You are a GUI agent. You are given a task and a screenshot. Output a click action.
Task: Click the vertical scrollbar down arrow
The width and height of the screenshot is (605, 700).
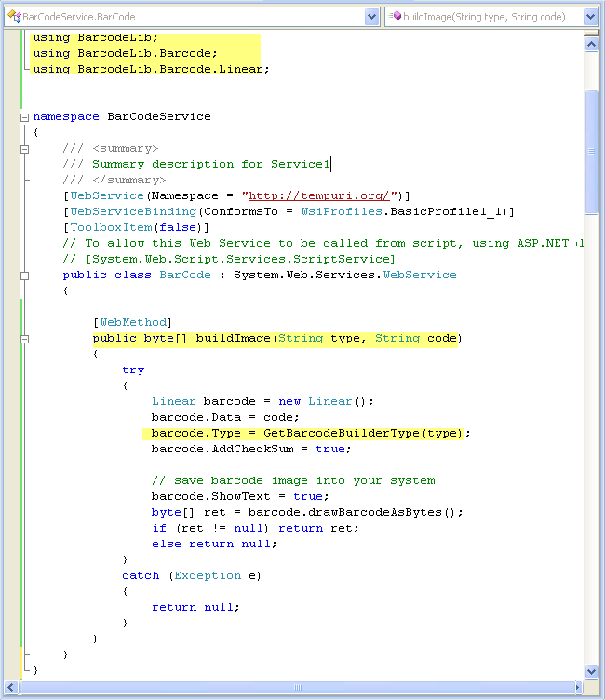[x=591, y=671]
